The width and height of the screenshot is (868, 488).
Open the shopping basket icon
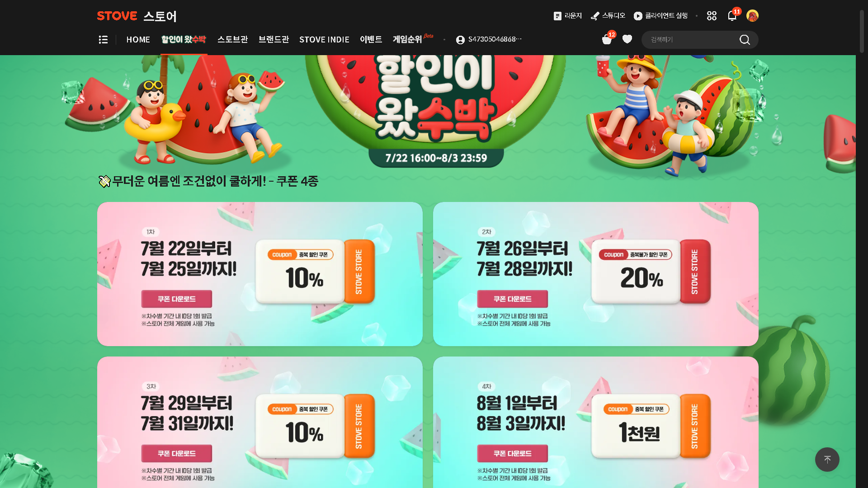[607, 40]
